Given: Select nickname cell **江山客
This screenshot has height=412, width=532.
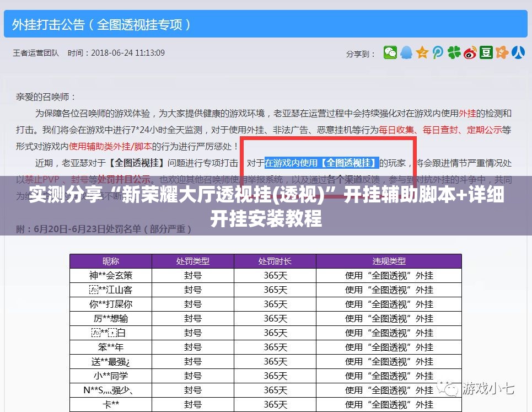Looking at the screenshot, I should tap(111, 290).
